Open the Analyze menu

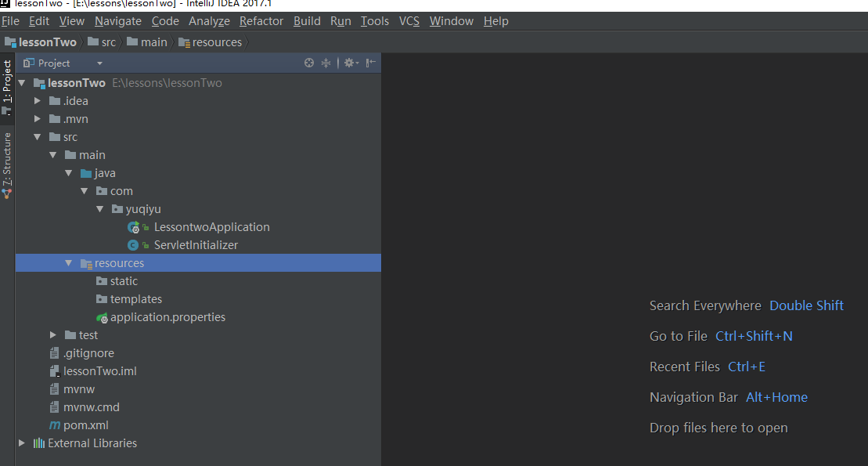pos(209,21)
